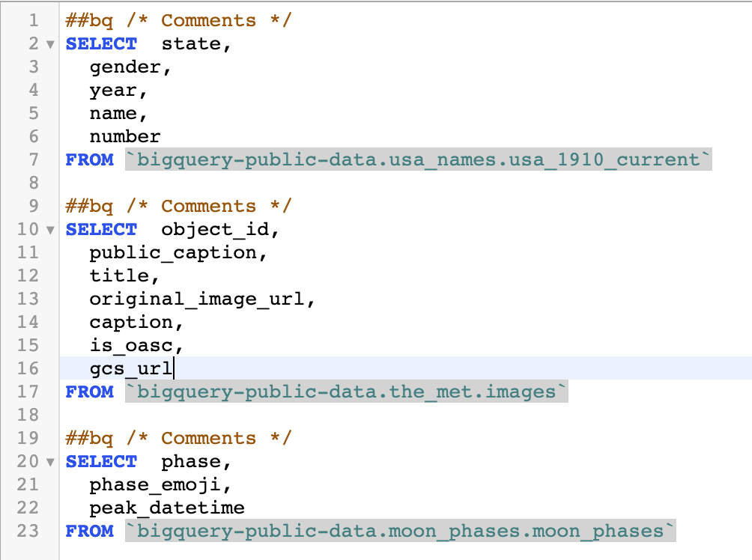Click 'phase_emoji,' on line 21

[160, 484]
